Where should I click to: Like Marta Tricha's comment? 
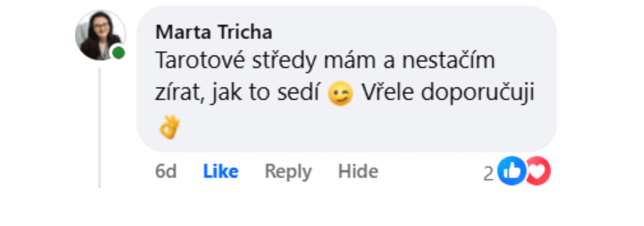click(x=221, y=171)
